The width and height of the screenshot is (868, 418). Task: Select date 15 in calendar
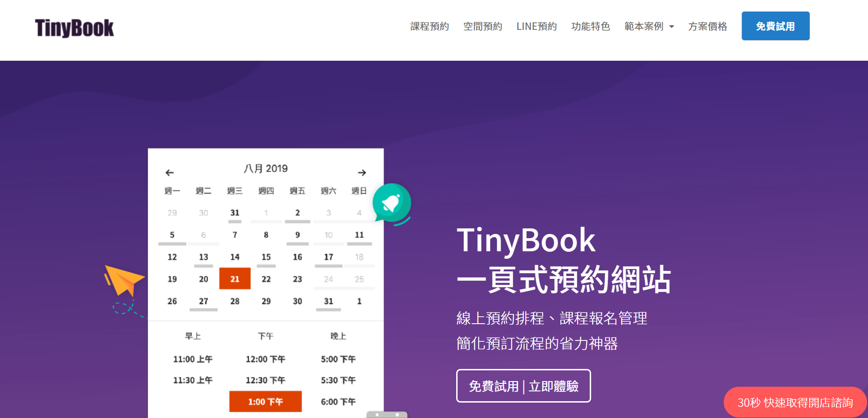click(x=266, y=257)
